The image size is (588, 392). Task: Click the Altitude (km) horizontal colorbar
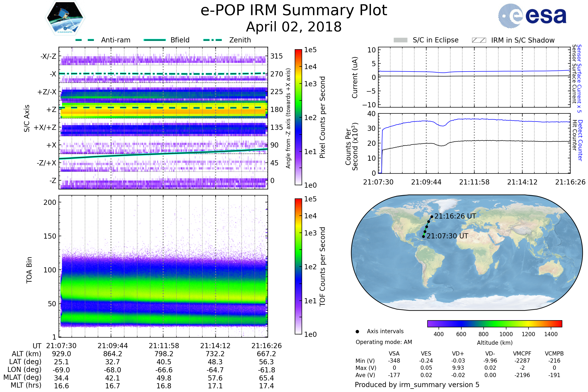[494, 324]
